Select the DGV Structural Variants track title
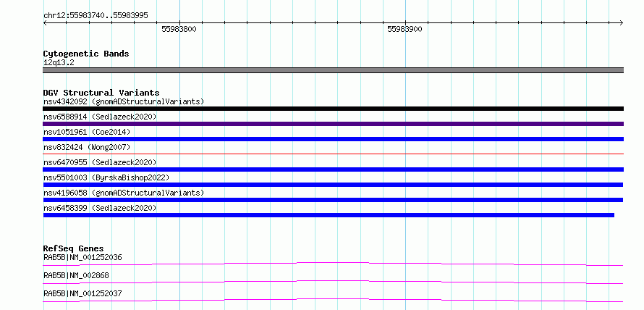The width and height of the screenshot is (644, 310). click(x=101, y=93)
